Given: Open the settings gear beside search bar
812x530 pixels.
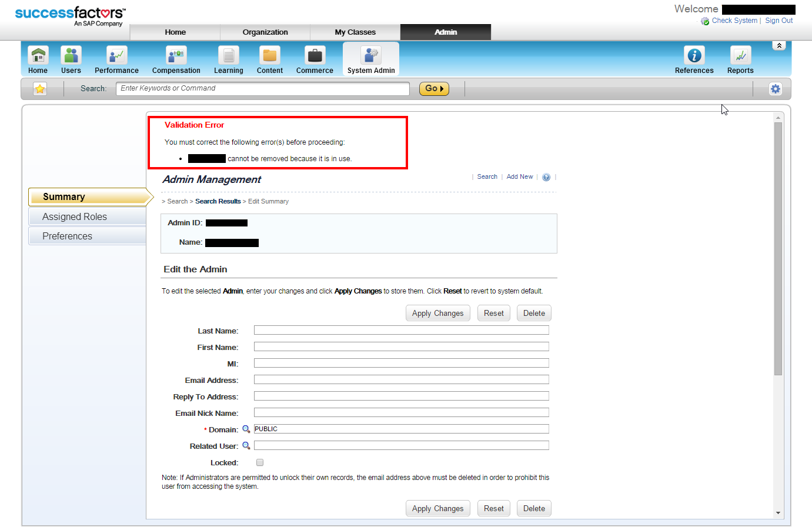Looking at the screenshot, I should click(x=776, y=89).
